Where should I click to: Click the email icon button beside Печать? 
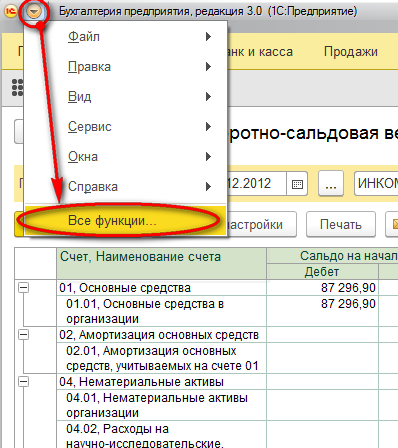[392, 224]
